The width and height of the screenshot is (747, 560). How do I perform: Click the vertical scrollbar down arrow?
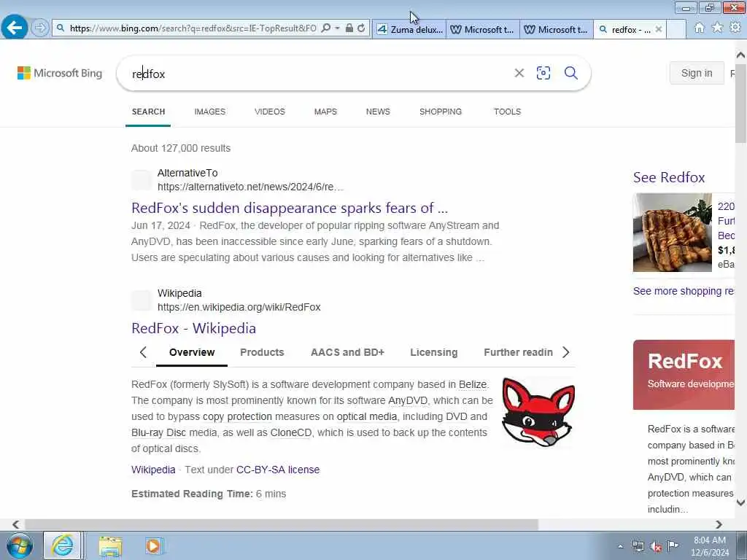coord(740,502)
